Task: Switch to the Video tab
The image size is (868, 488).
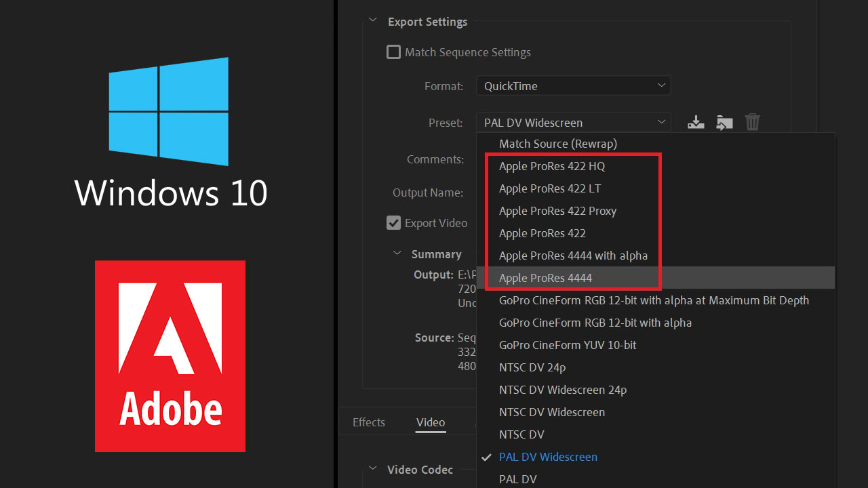Action: [431, 422]
